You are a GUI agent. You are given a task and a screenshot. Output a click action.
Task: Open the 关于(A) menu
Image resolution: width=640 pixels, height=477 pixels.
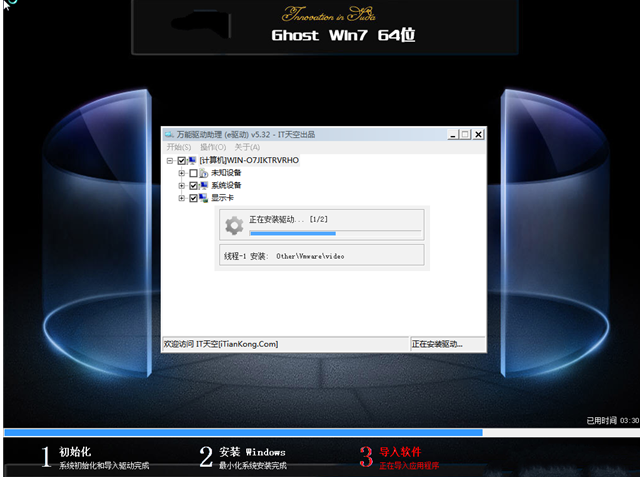pyautogui.click(x=247, y=147)
